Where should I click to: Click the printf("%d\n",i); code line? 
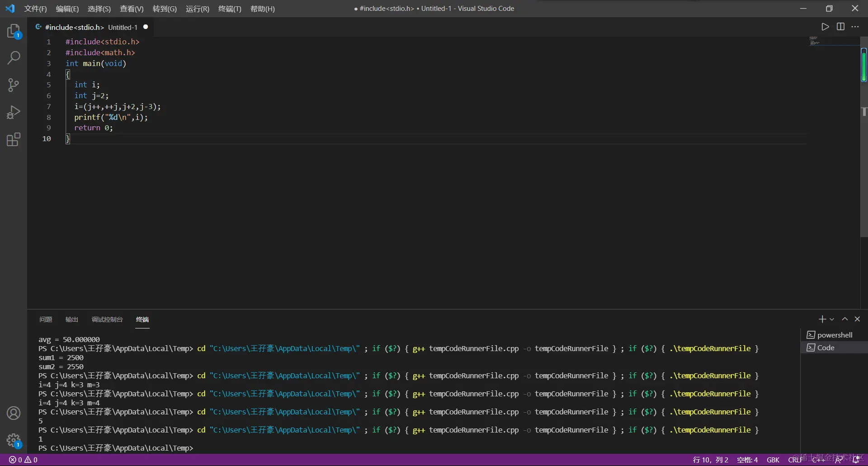click(x=111, y=118)
